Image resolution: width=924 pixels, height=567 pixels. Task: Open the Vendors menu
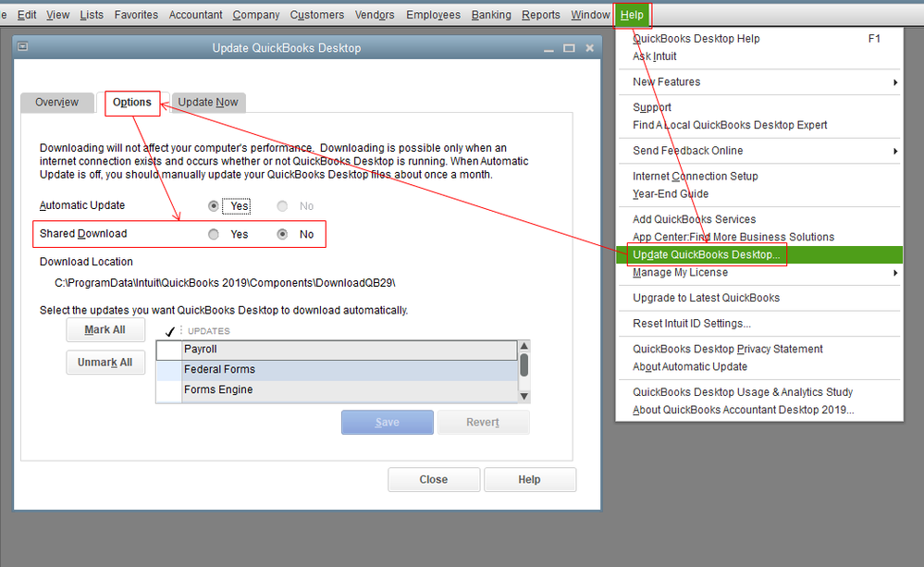click(x=375, y=15)
